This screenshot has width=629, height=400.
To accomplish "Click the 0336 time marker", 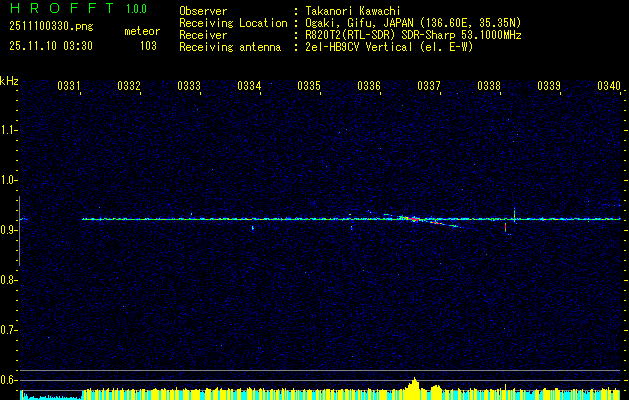I will [369, 86].
